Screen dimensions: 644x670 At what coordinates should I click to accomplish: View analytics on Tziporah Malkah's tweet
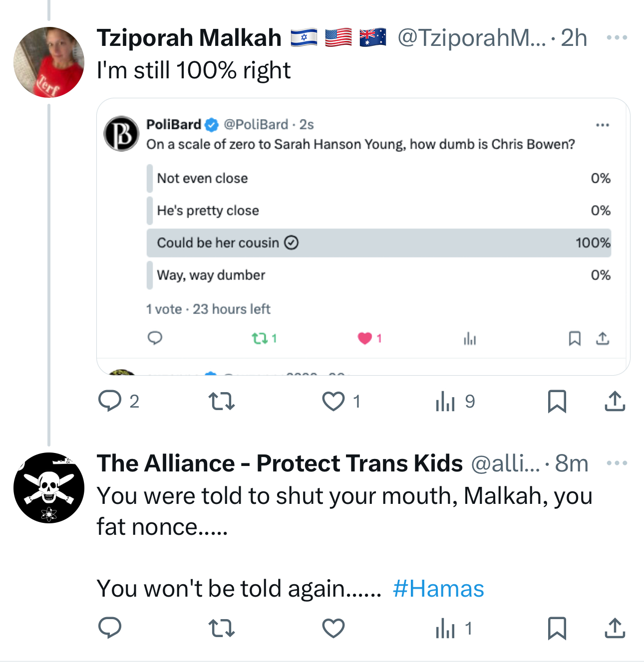pos(446,401)
